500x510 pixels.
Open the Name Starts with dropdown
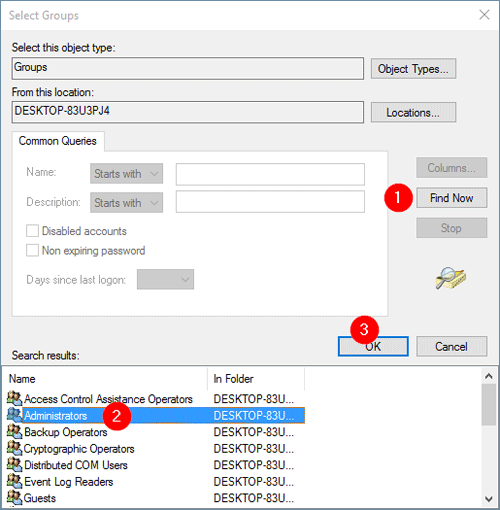(x=126, y=173)
